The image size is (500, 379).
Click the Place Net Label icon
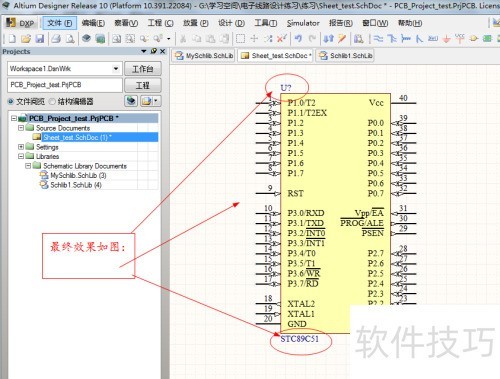(433, 39)
